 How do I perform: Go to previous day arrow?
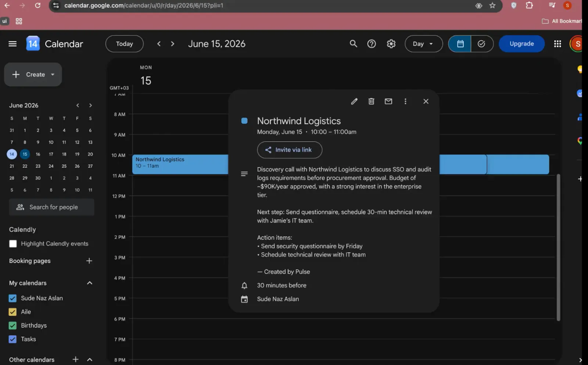159,44
